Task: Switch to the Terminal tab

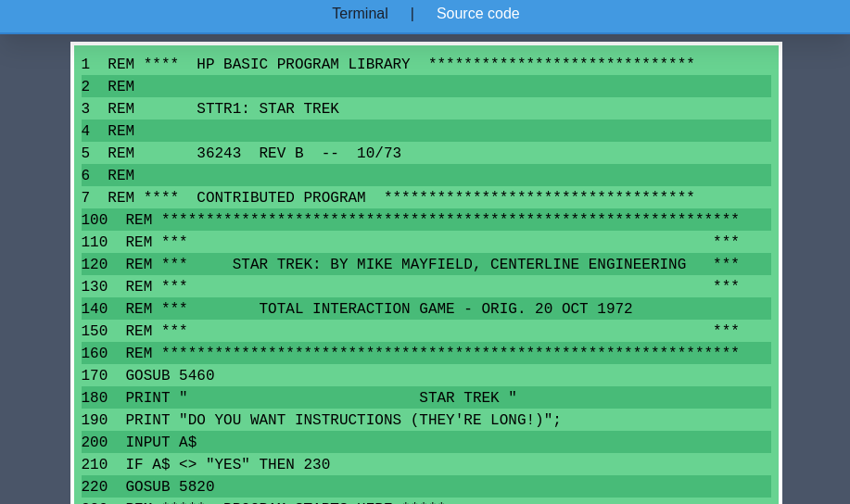Action: [360, 14]
